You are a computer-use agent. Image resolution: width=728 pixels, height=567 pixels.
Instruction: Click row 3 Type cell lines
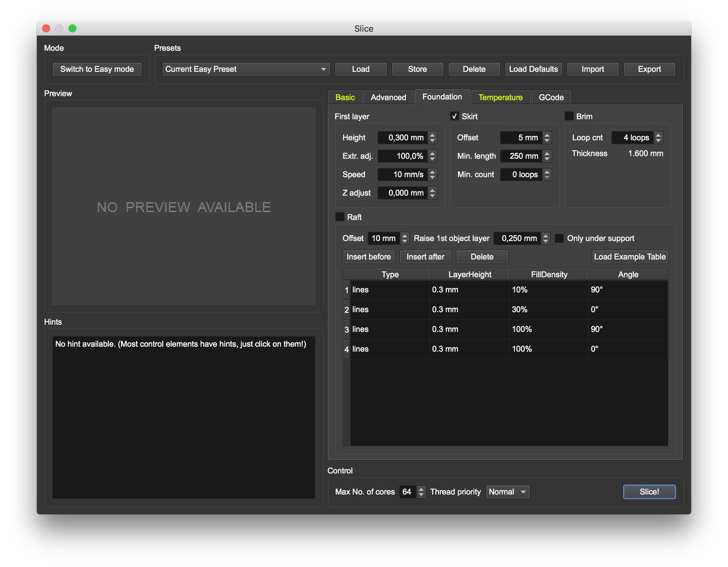[x=390, y=330]
